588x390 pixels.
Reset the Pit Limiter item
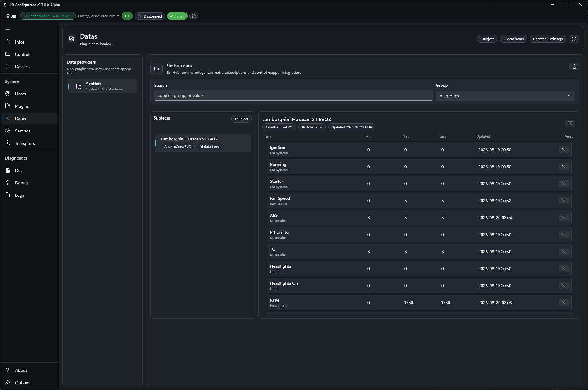(x=564, y=235)
